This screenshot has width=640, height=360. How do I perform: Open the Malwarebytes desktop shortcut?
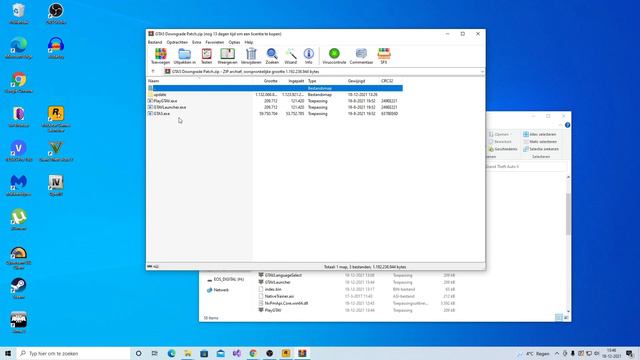click(18, 186)
